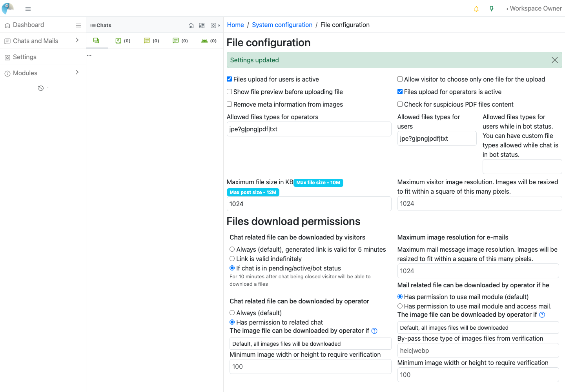Expand the Modules sidebar section

pyautogui.click(x=43, y=73)
